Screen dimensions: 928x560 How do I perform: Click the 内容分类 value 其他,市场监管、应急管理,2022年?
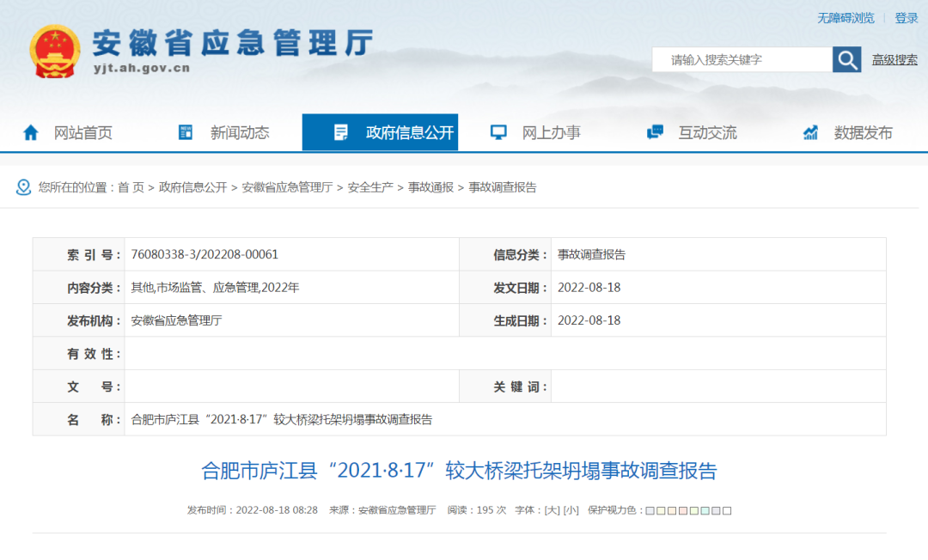coord(215,288)
